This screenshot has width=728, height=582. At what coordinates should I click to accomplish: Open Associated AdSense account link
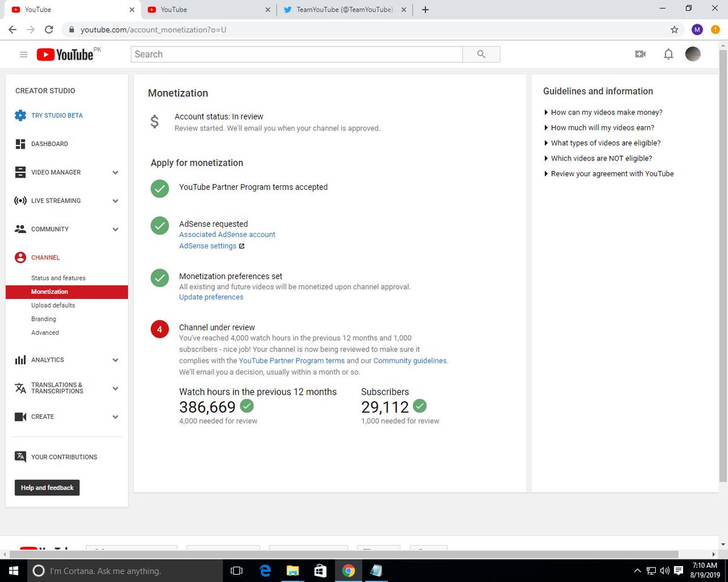click(227, 234)
